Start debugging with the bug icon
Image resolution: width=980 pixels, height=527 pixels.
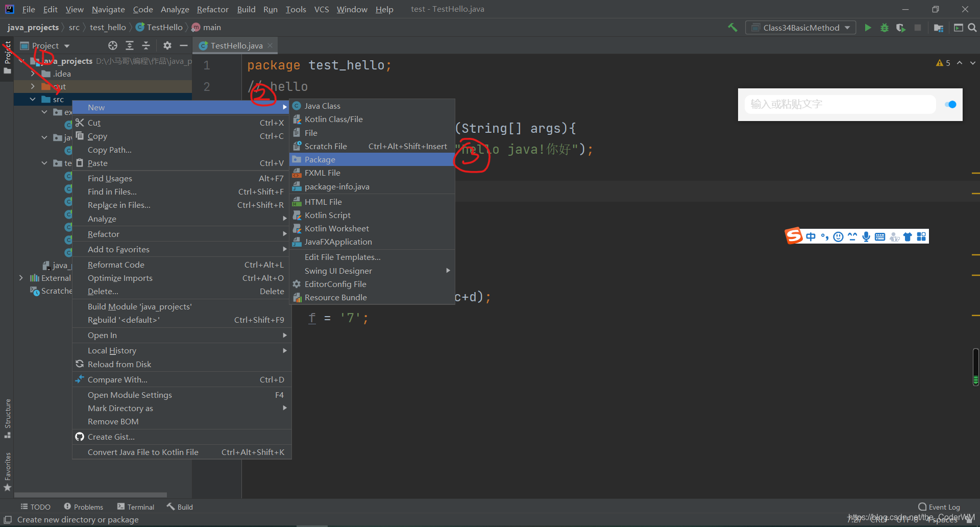(885, 28)
